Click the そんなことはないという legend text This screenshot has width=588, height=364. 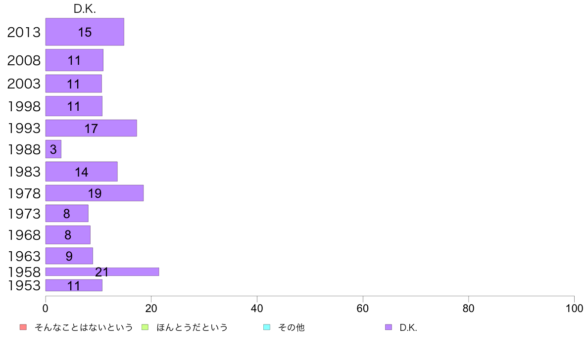[x=84, y=327]
